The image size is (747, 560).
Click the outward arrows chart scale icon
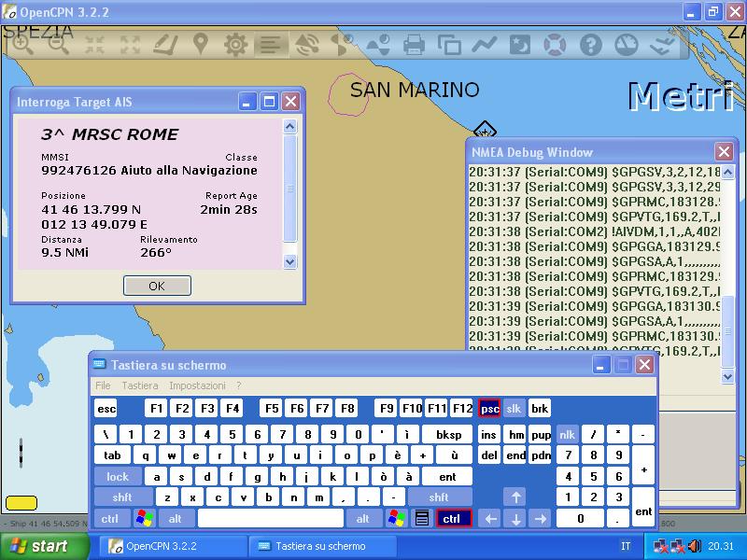(130, 45)
